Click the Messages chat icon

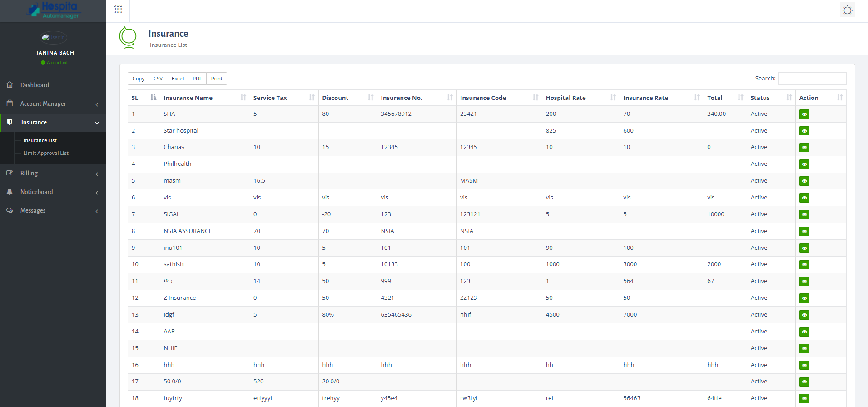click(x=10, y=210)
